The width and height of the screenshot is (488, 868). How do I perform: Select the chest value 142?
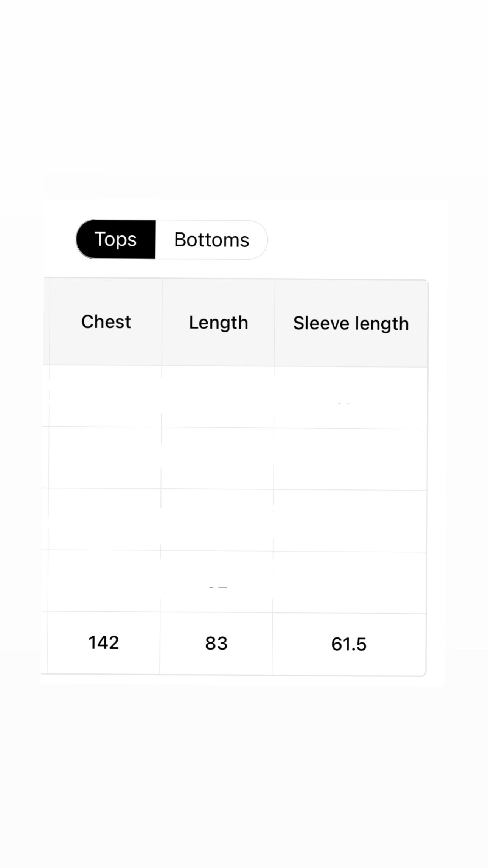pyautogui.click(x=104, y=643)
